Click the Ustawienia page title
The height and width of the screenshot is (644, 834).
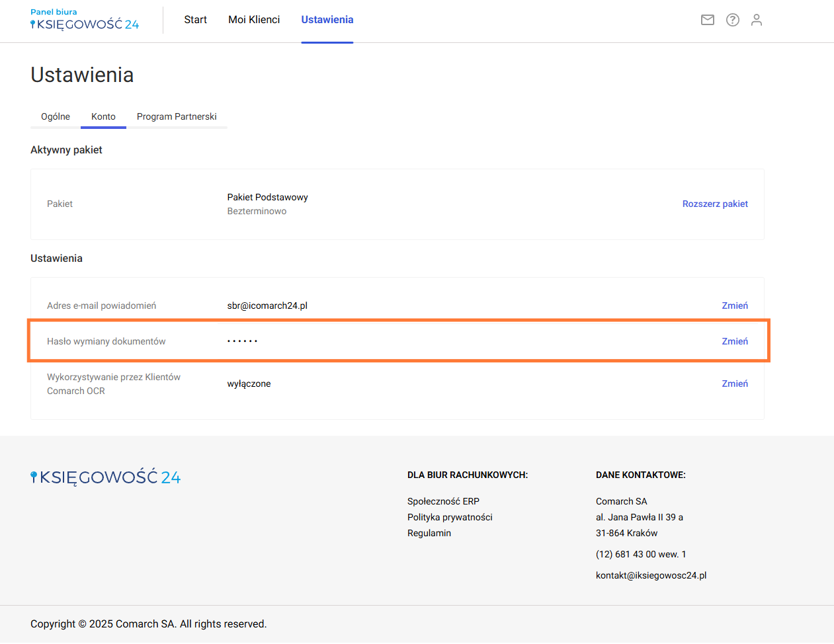point(82,75)
